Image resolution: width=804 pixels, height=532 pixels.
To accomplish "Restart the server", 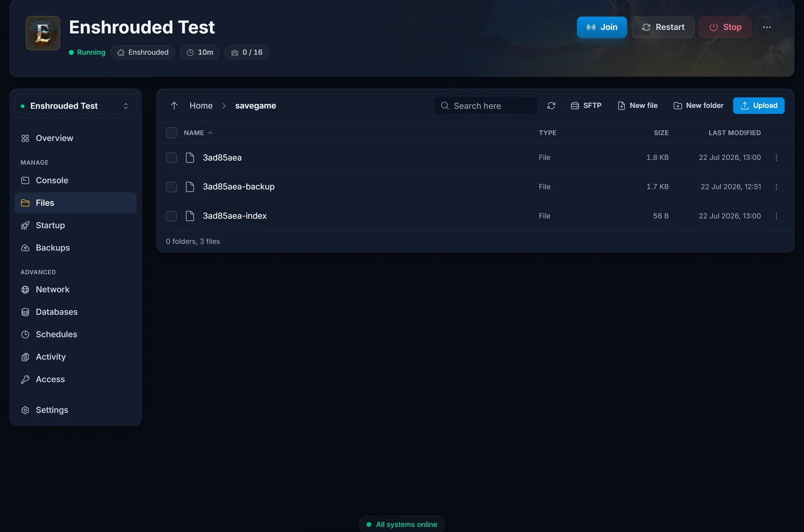I will (663, 27).
